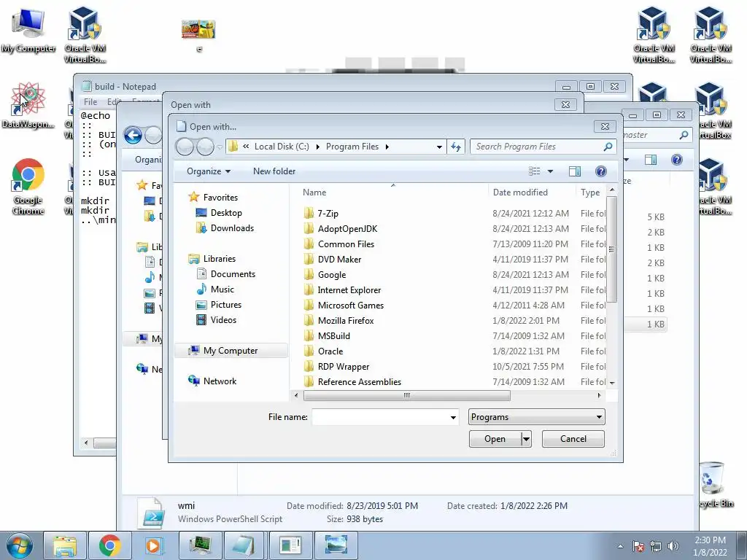Select the DVD Maker folder
The image size is (747, 560).
339,259
